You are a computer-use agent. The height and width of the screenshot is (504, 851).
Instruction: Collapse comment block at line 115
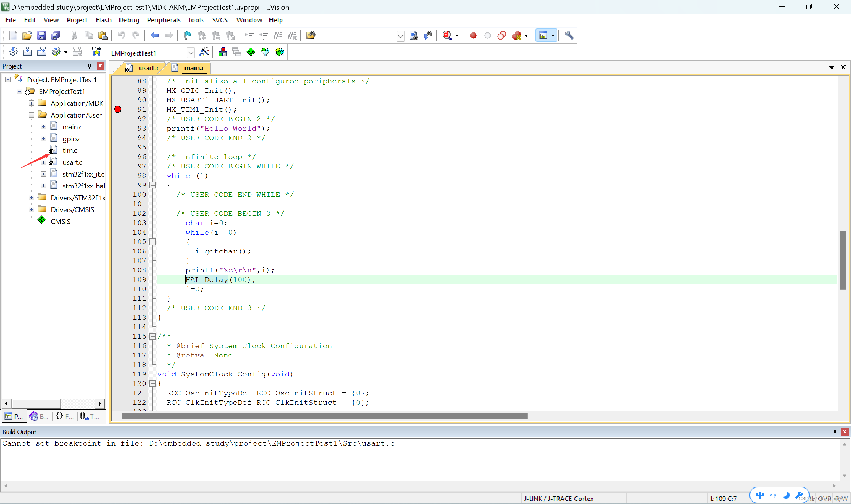pos(153,336)
